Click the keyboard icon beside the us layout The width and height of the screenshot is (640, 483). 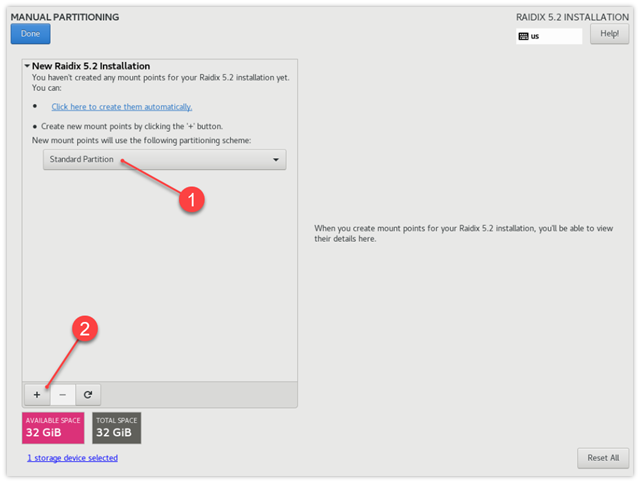(524, 36)
